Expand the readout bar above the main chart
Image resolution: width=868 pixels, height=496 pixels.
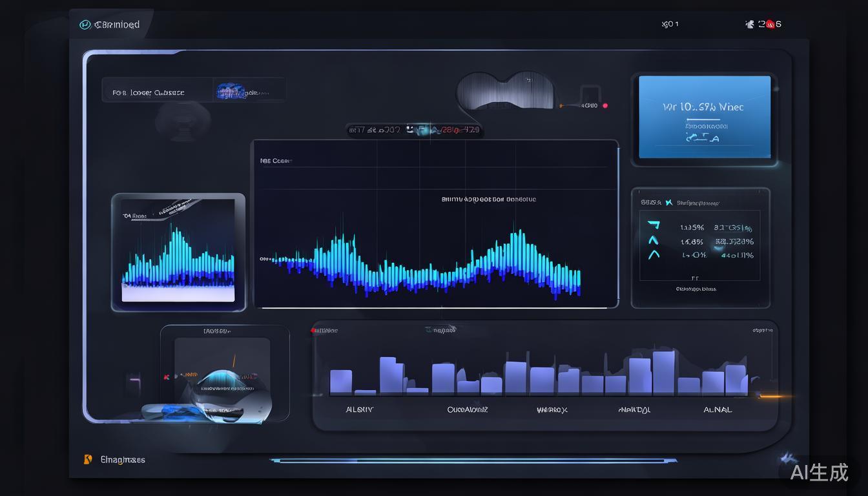click(413, 130)
